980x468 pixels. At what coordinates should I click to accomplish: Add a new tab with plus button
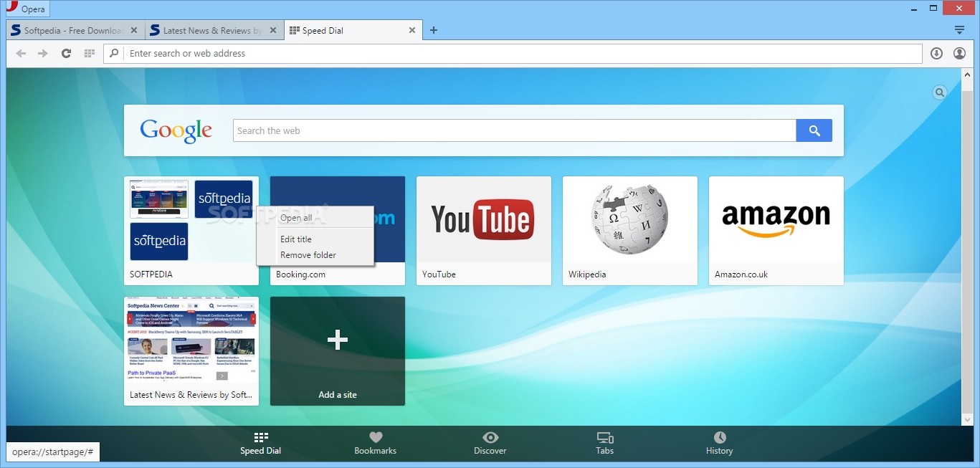tap(434, 30)
